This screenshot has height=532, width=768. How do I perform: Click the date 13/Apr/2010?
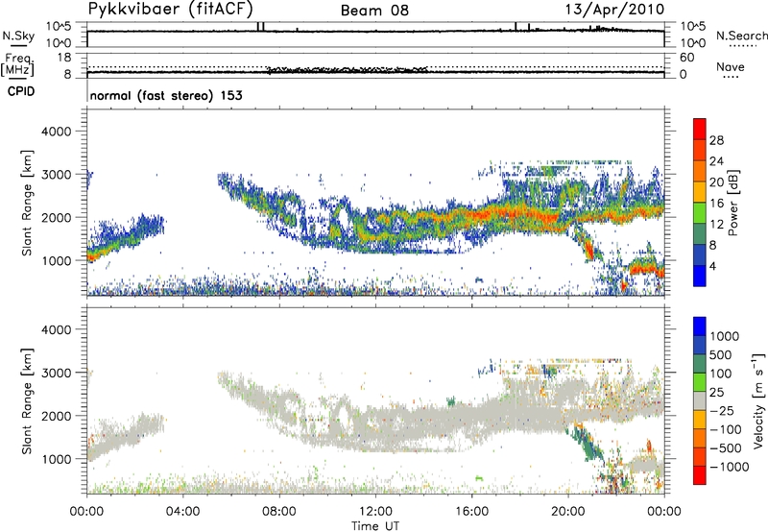coord(614,10)
